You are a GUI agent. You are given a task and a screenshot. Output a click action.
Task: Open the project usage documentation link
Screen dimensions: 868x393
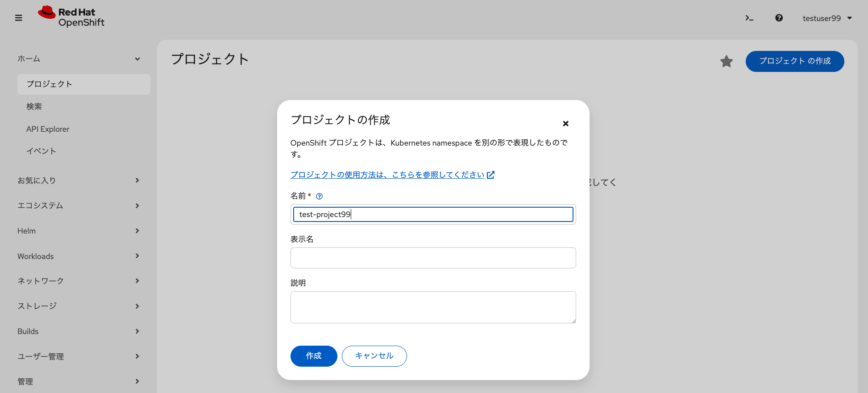tap(387, 175)
